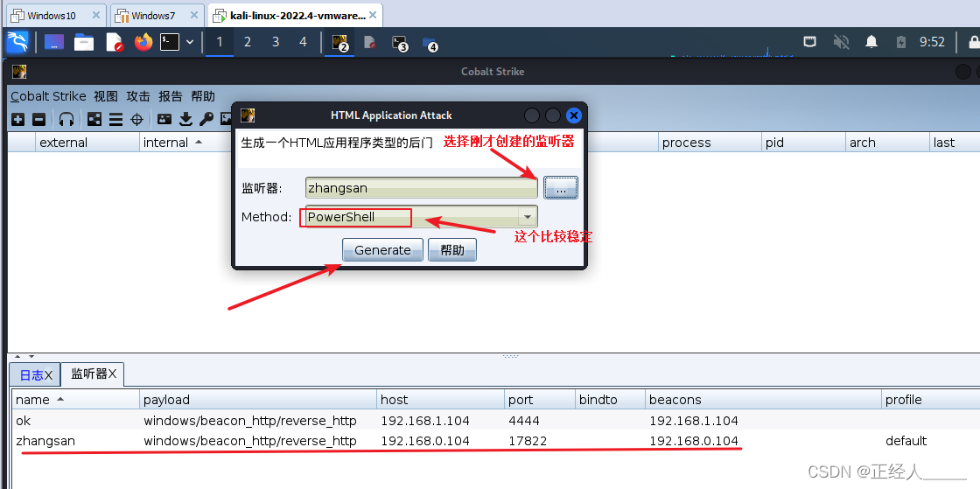Screen dimensions: 980x489
Task: Switch to workspace 3
Action: tap(276, 42)
